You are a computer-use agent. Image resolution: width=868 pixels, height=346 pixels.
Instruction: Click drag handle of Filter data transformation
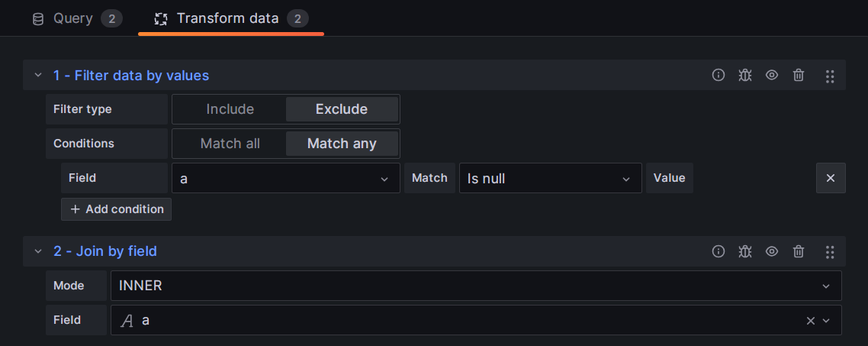(x=830, y=76)
